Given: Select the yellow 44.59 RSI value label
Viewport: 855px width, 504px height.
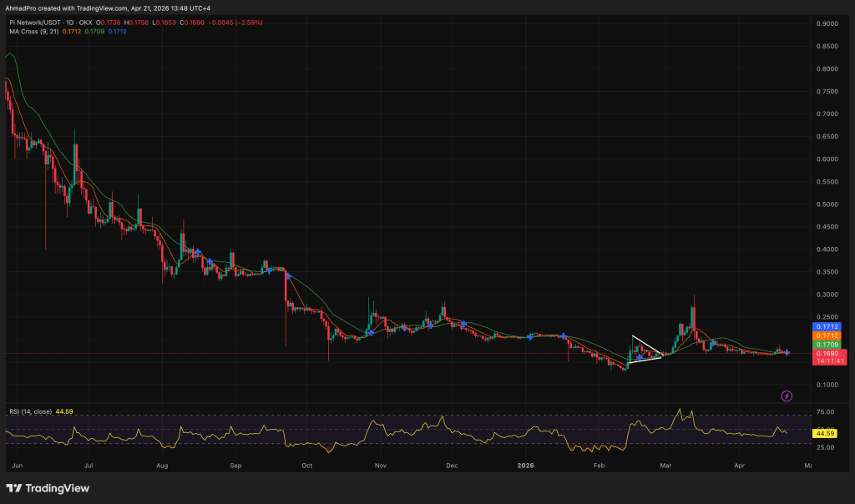Looking at the screenshot, I should tap(825, 433).
